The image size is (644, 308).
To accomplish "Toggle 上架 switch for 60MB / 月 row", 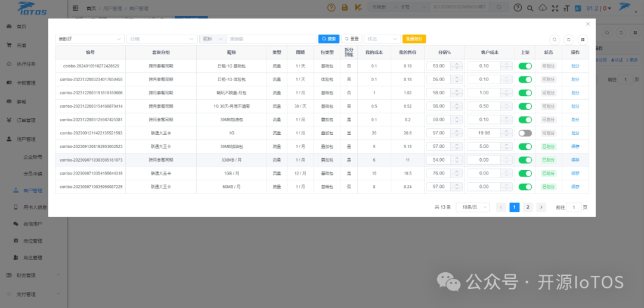I will (x=525, y=187).
